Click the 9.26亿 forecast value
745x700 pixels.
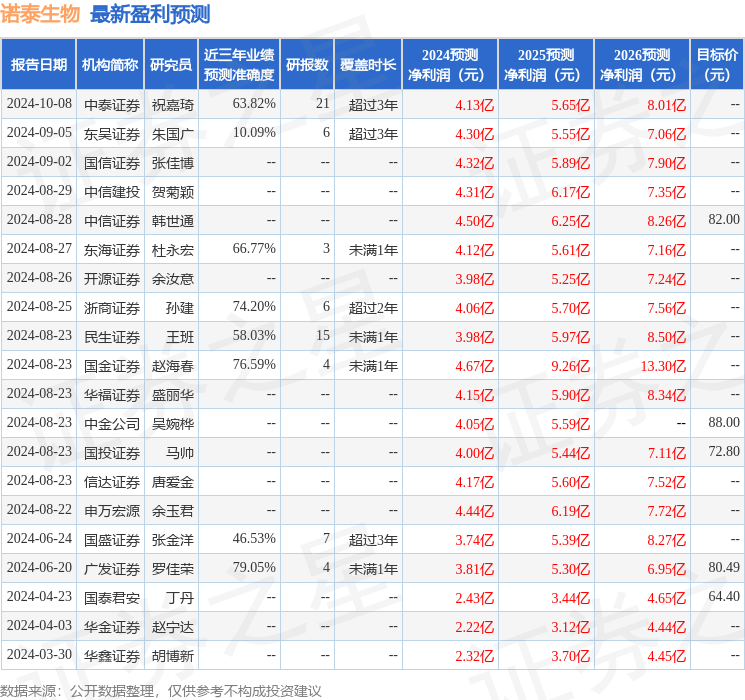571,366
